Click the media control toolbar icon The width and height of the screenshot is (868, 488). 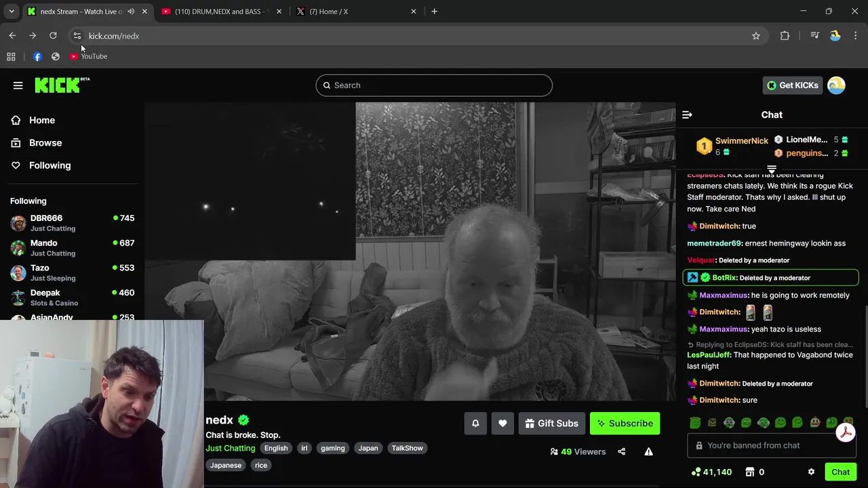pyautogui.click(x=814, y=36)
